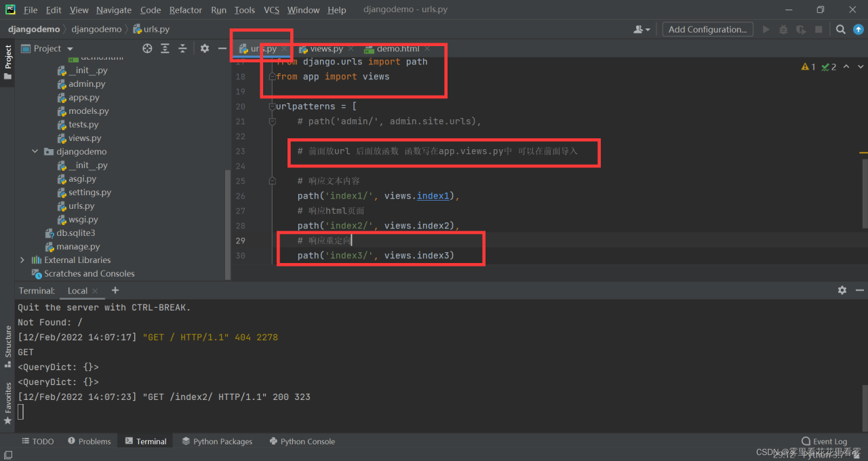Click Collapse All icon in Project panel
This screenshot has width=868, height=461.
click(182, 48)
